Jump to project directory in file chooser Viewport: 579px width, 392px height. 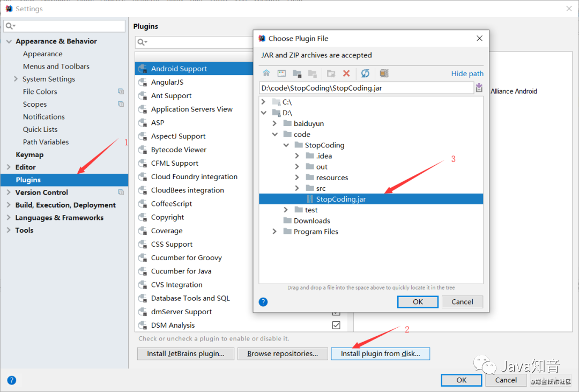coord(297,73)
